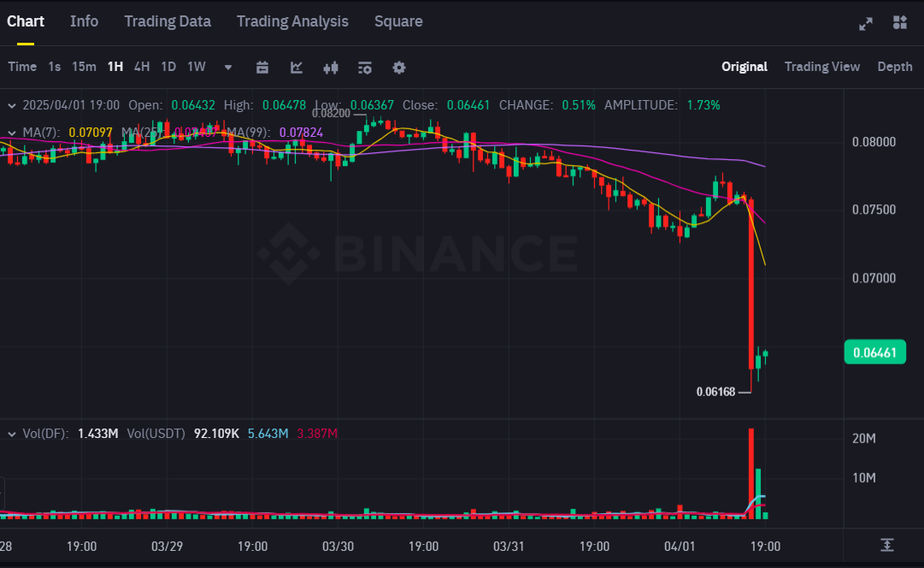
Task: Click the drawing tools list icon
Action: coord(365,67)
